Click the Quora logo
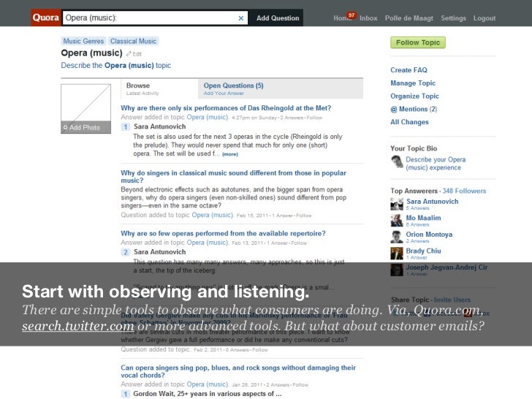Image resolution: width=532 pixels, height=399 pixels. pos(46,18)
